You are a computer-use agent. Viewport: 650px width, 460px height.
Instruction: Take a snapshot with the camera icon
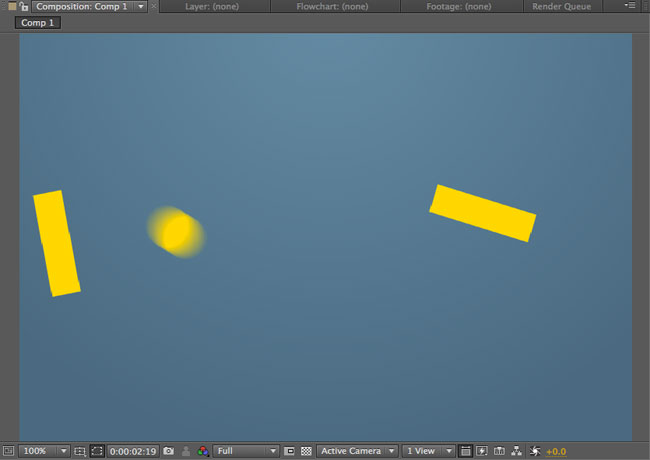tap(169, 451)
